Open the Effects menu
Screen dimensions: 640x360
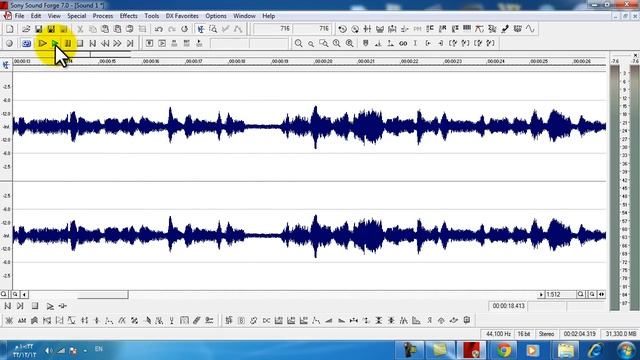click(128, 16)
